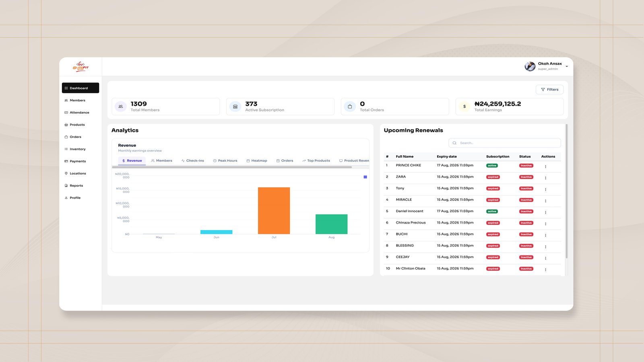This screenshot has height=362, width=644.
Task: Click the cyan Jun revenue bar
Action: coord(216,232)
